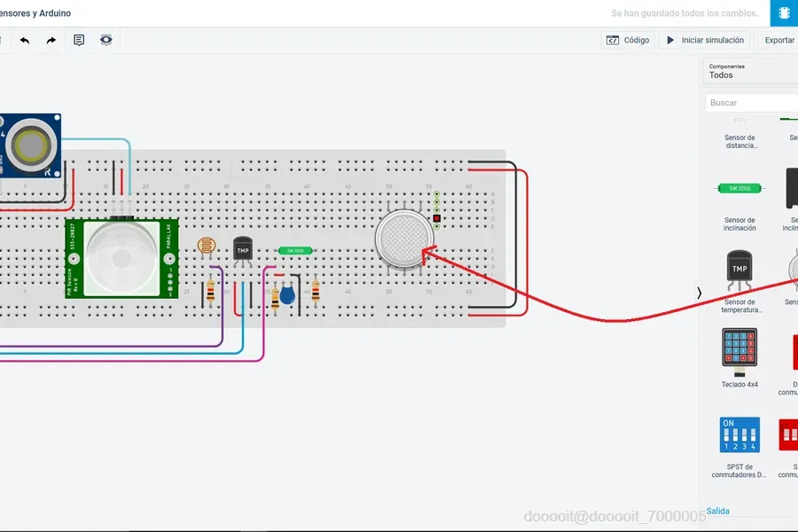Select the PIR sensor on breadboard
The height and width of the screenshot is (532, 798).
click(x=121, y=258)
